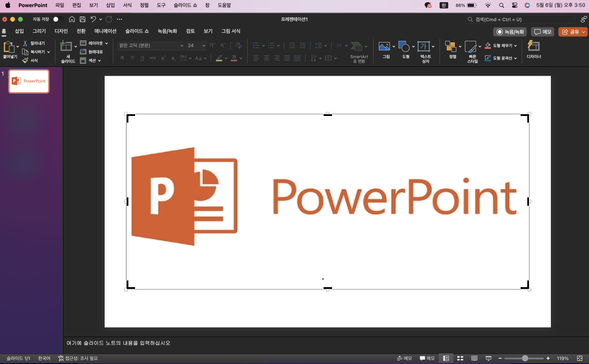Toggle italic text formatting
589x364 pixels.
[x=132, y=58]
